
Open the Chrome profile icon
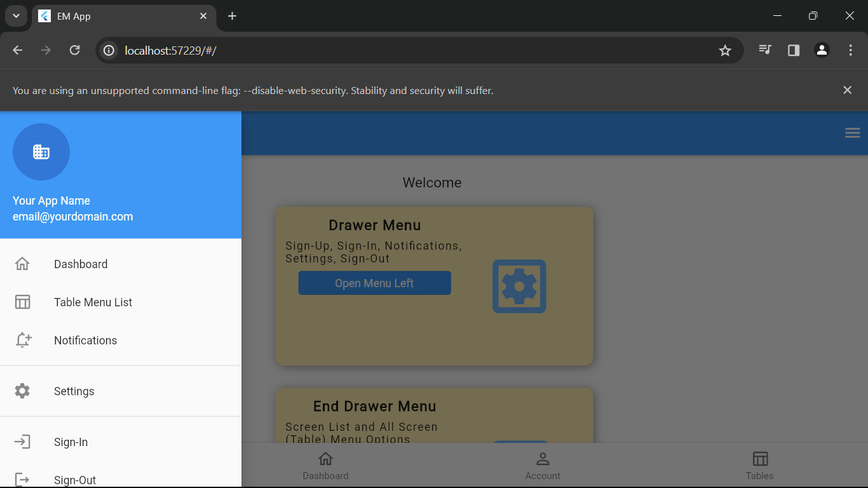[x=822, y=50]
